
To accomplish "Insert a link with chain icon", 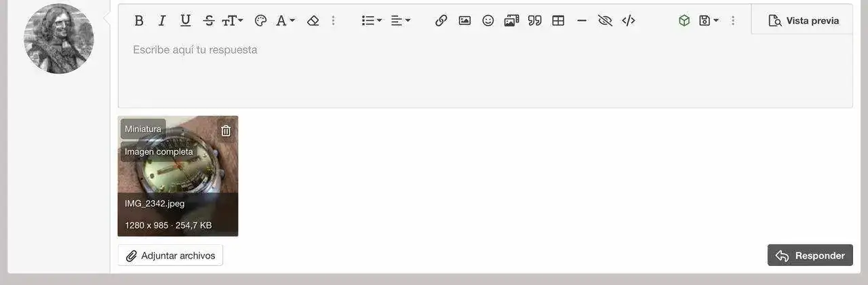I will (441, 20).
